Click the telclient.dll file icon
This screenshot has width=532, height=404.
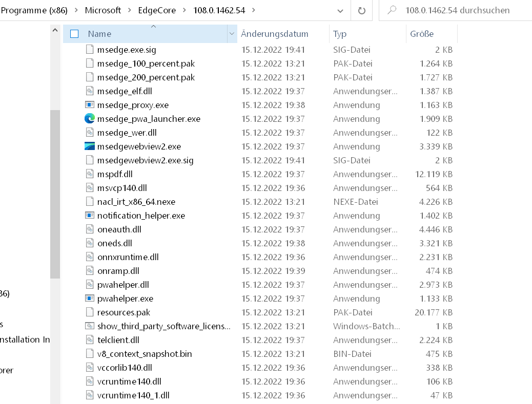pos(90,339)
